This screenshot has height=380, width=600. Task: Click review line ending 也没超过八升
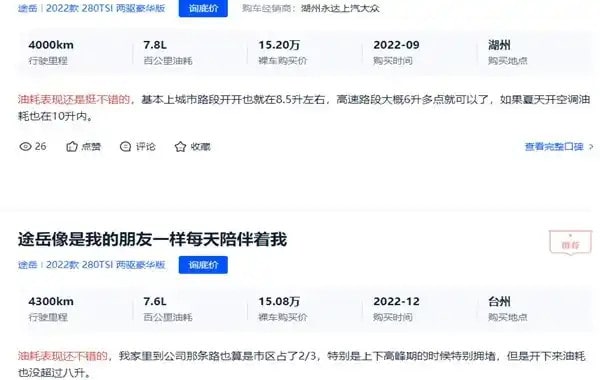tap(54, 373)
